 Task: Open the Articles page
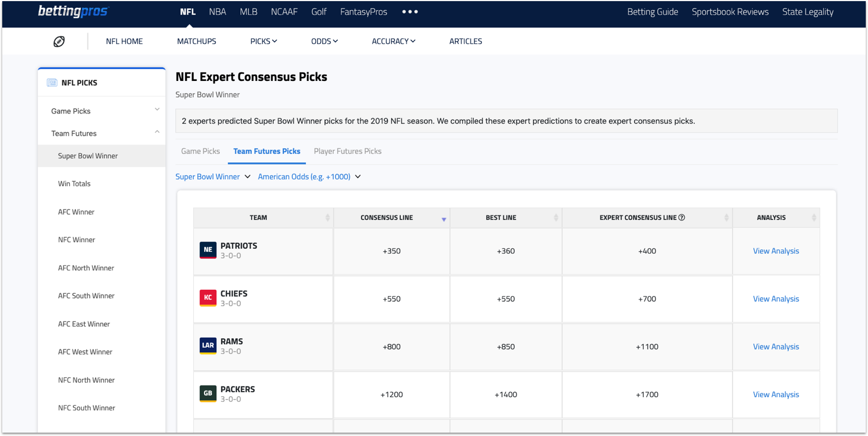pyautogui.click(x=465, y=41)
